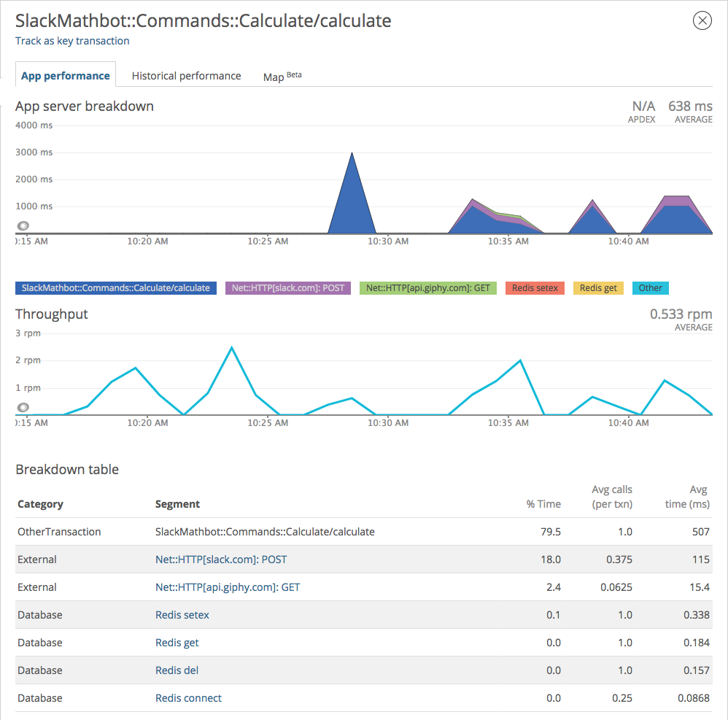728x720 pixels.
Task: Click the Category column header
Action: [40, 504]
